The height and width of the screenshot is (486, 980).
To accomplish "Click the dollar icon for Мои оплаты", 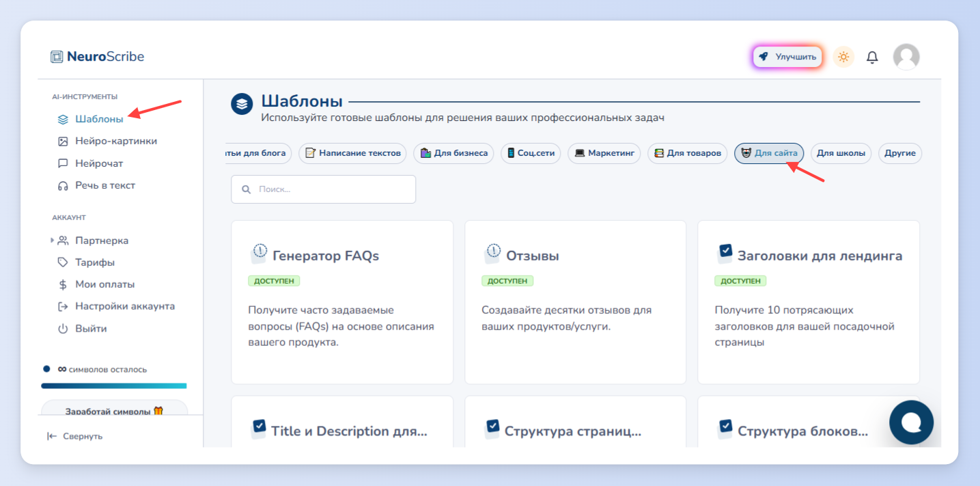I will (x=63, y=284).
